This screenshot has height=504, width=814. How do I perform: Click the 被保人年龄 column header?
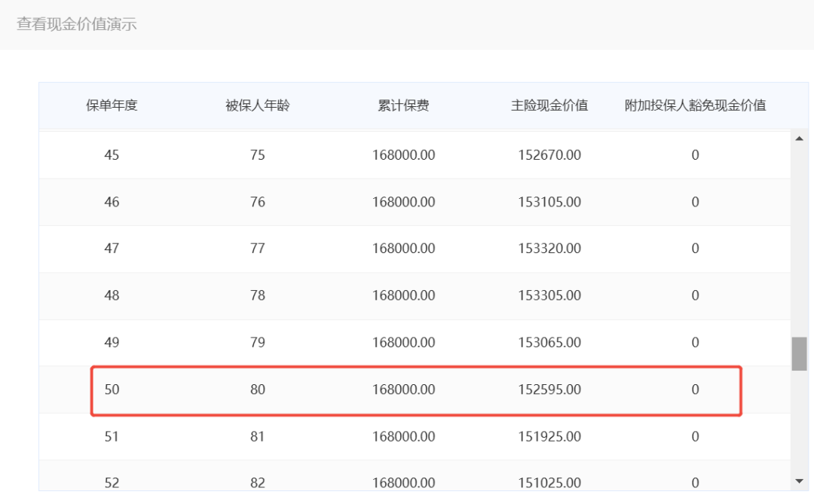[x=257, y=105]
